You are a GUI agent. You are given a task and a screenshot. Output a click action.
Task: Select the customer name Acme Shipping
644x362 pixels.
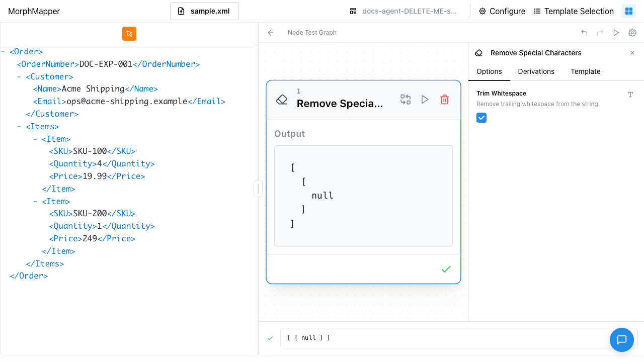[93, 89]
